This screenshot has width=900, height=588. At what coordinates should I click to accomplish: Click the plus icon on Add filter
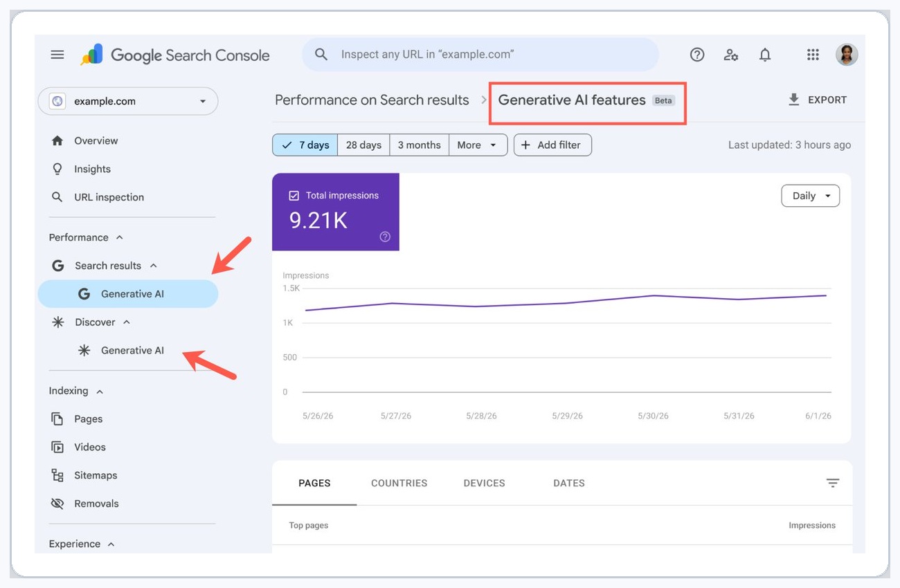[525, 145]
